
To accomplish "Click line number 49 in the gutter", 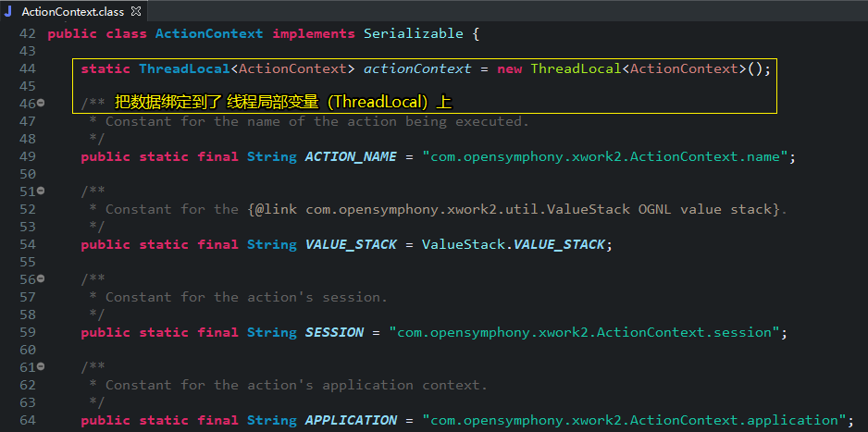I will [x=27, y=156].
